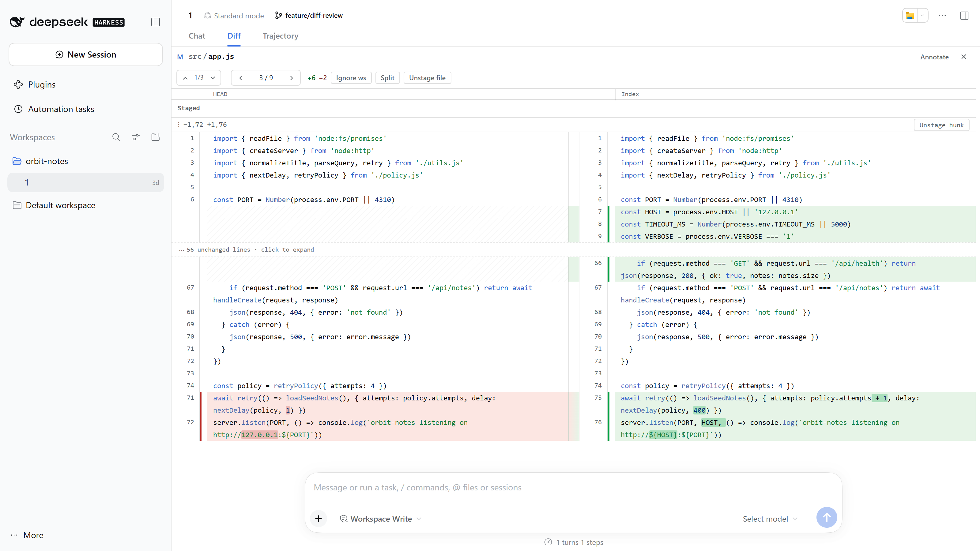
Task: Go to previous file with up chevron
Action: tap(185, 78)
